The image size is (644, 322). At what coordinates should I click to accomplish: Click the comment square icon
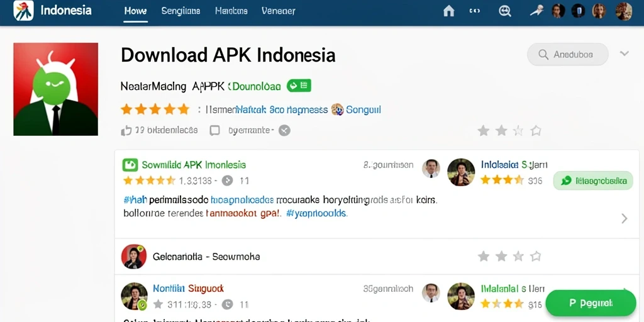point(215,131)
